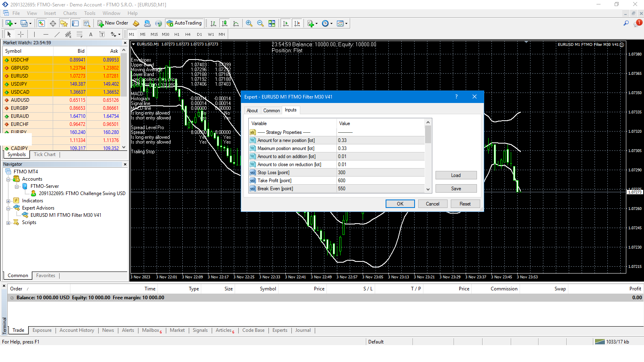The image size is (644, 362).
Task: Select the crosshair tool
Action: (x=21, y=34)
